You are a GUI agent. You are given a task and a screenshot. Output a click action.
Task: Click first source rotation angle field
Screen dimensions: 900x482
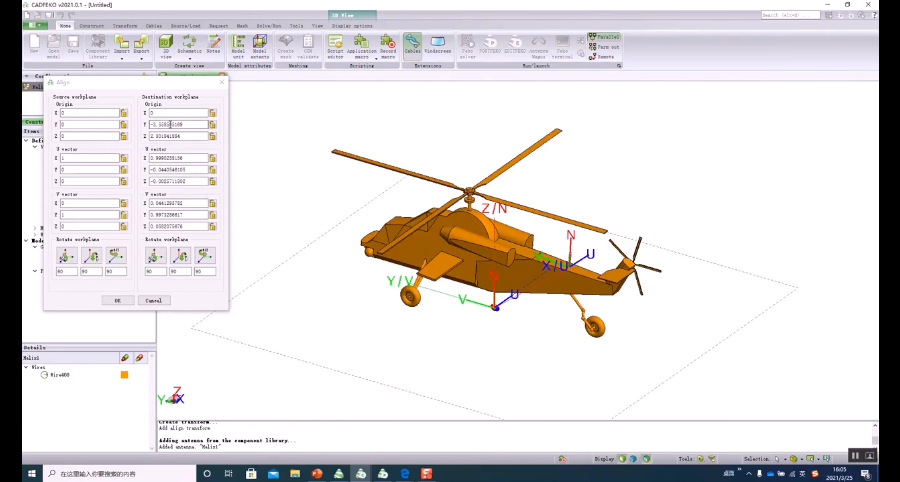pyautogui.click(x=67, y=271)
